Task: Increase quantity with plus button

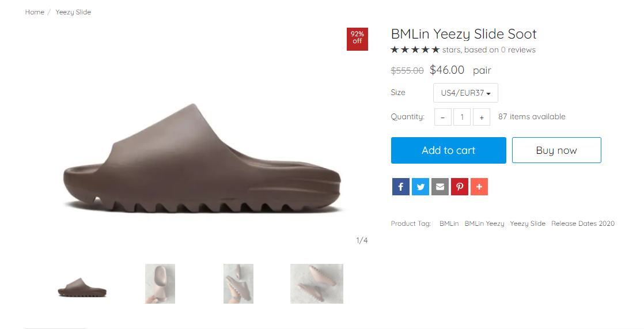Action: pyautogui.click(x=482, y=117)
